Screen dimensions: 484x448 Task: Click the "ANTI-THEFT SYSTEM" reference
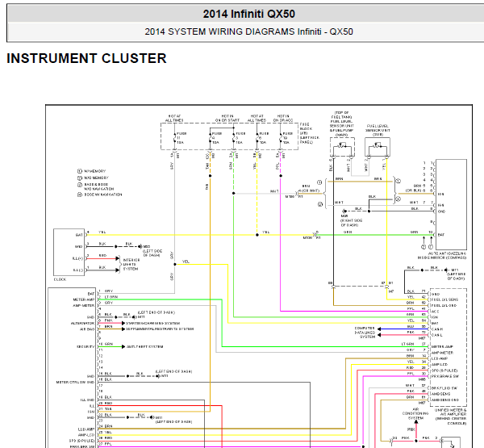pos(144,346)
